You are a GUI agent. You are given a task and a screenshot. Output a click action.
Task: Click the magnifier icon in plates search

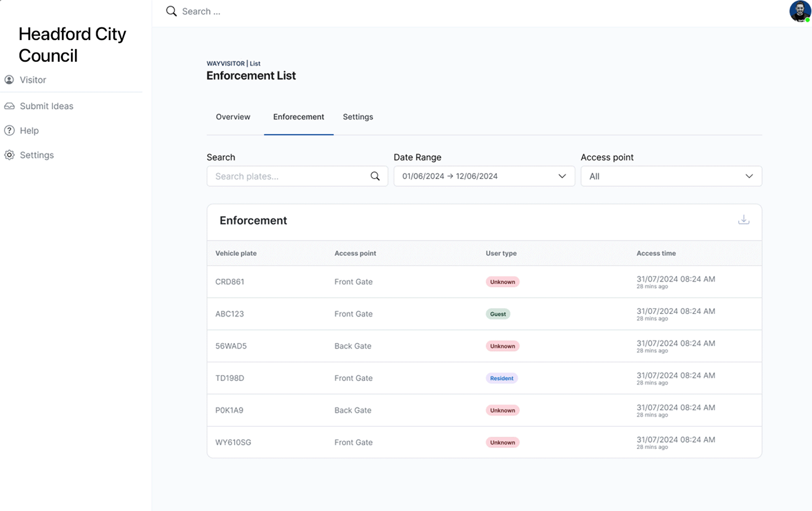tap(375, 176)
